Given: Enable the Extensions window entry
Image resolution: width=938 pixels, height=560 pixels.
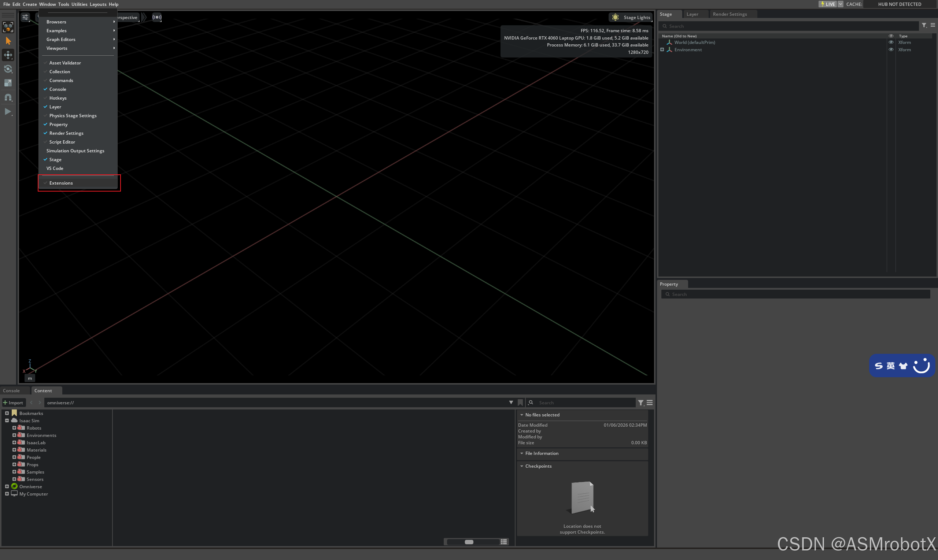Looking at the screenshot, I should point(61,183).
